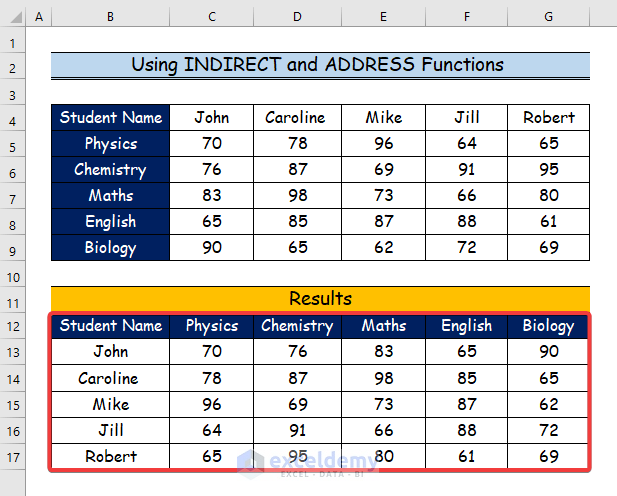Screen dimensions: 617x496
Task: Click the Select All corner triangle
Action: [15, 17]
